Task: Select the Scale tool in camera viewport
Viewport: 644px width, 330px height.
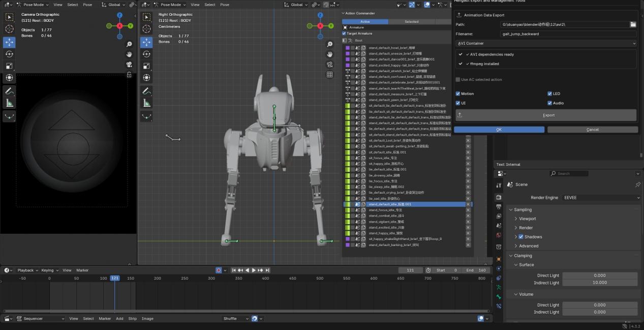Action: [9, 66]
